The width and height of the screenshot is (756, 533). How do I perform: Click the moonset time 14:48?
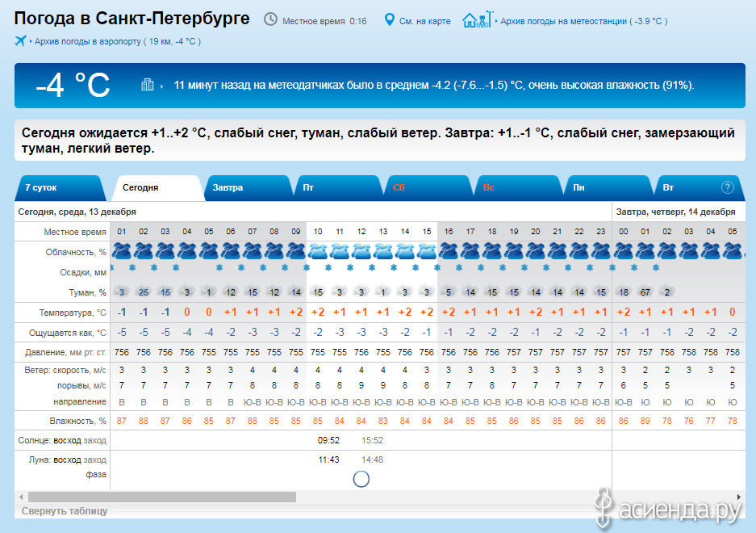[372, 460]
